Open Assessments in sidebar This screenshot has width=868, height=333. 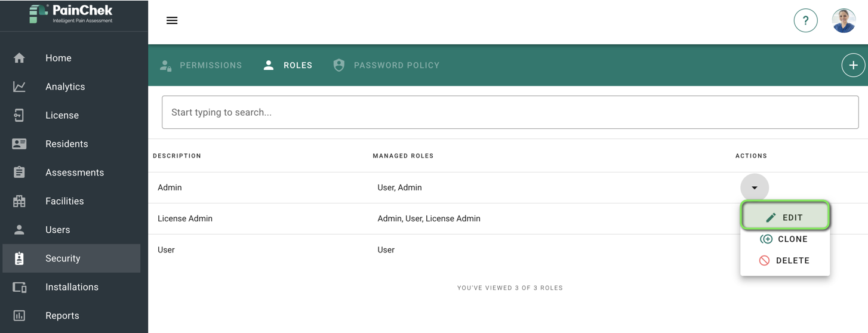pos(72,172)
